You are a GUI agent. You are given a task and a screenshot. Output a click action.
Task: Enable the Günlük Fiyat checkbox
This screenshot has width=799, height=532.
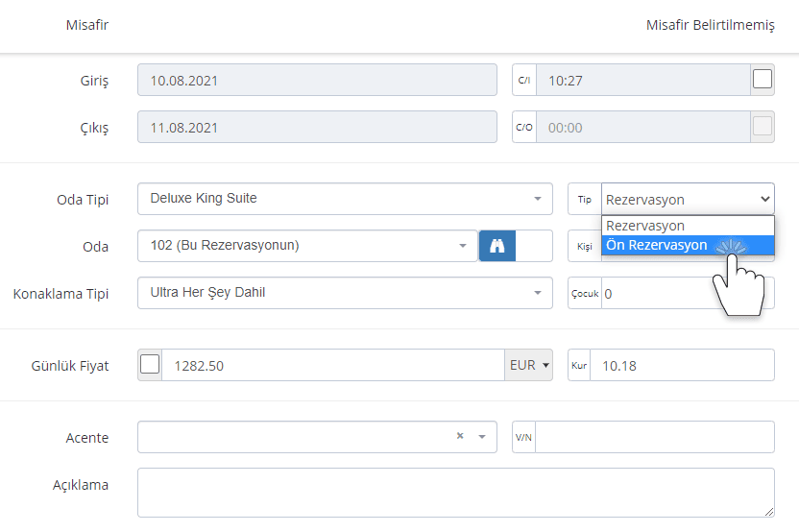[150, 365]
